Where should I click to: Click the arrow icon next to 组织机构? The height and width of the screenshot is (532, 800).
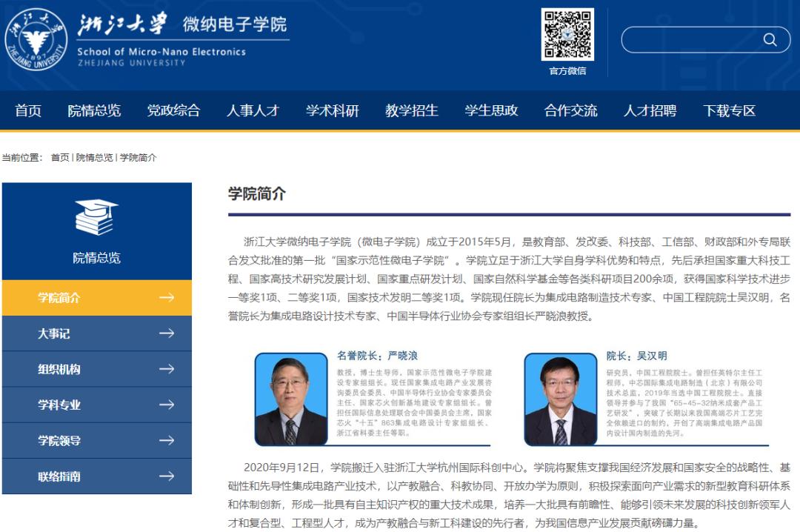coord(167,368)
